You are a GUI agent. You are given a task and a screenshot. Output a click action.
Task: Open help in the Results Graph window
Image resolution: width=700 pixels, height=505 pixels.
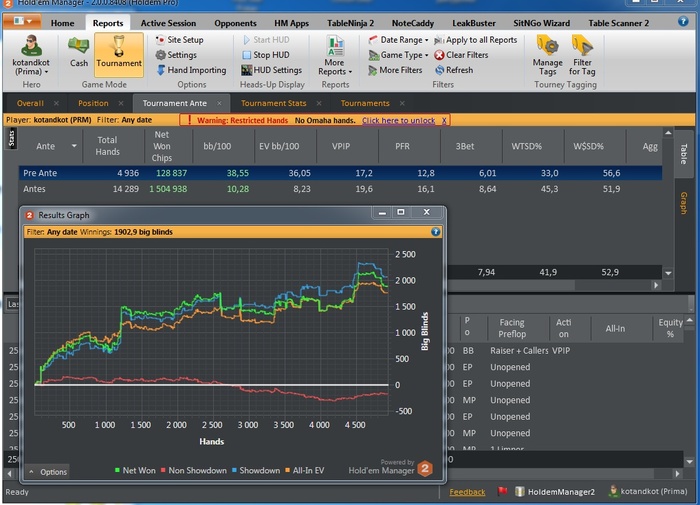point(435,232)
